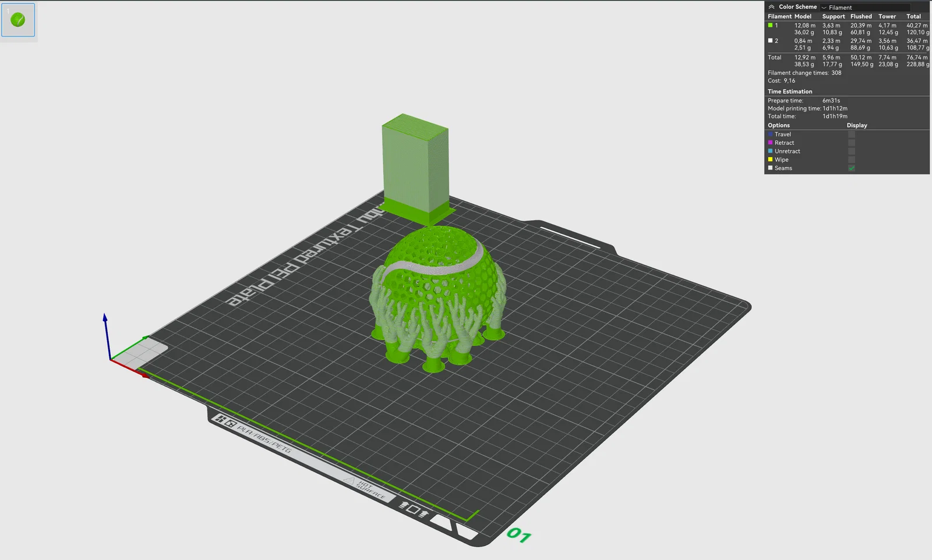The width and height of the screenshot is (932, 560).
Task: Click the grand total weight 228,88 g
Action: point(918,65)
